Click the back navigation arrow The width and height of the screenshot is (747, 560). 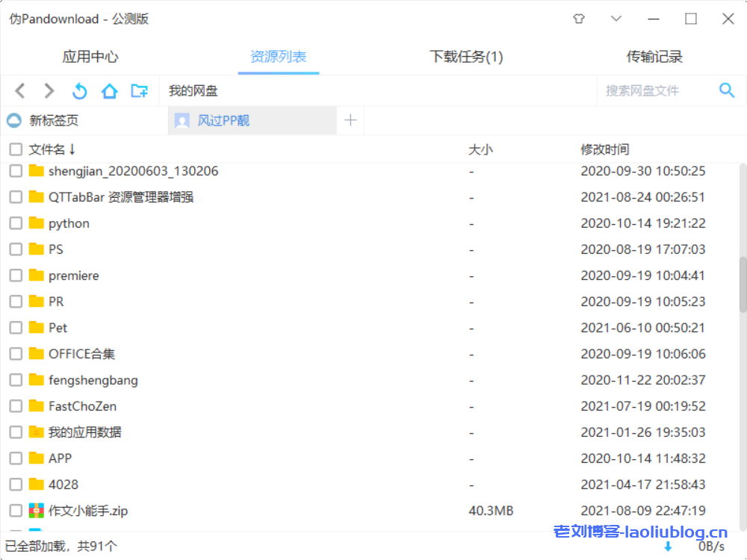click(19, 90)
